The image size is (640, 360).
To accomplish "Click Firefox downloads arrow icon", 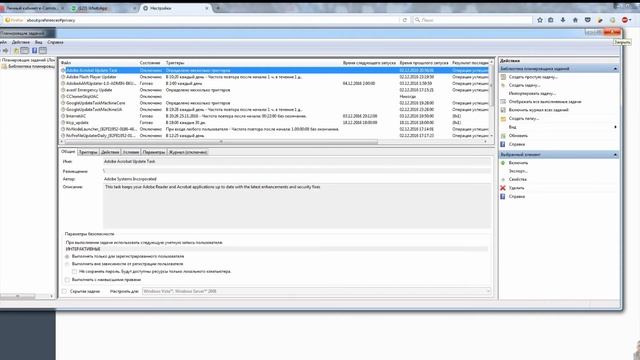I will (563, 20).
